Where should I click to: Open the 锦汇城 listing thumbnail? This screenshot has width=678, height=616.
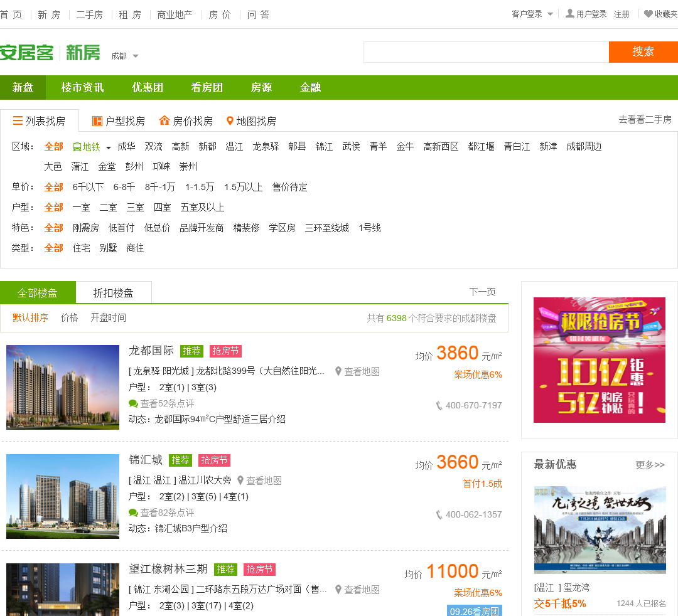63,496
